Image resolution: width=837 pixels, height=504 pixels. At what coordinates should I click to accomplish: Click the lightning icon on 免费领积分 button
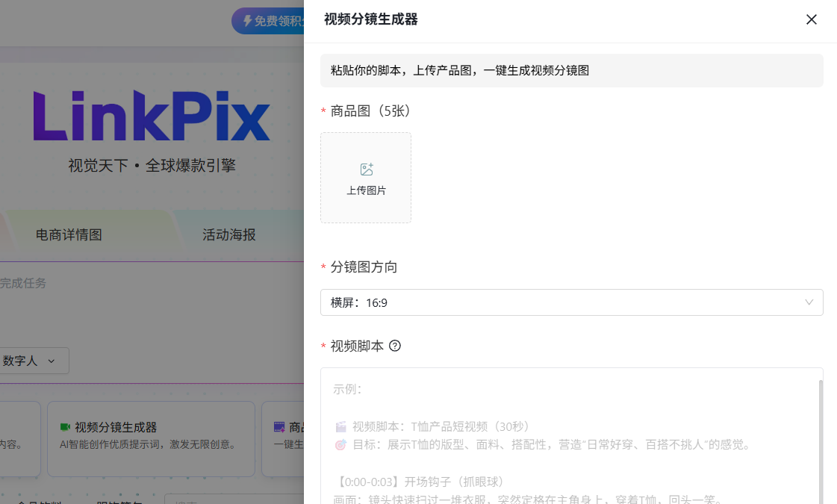(x=246, y=20)
